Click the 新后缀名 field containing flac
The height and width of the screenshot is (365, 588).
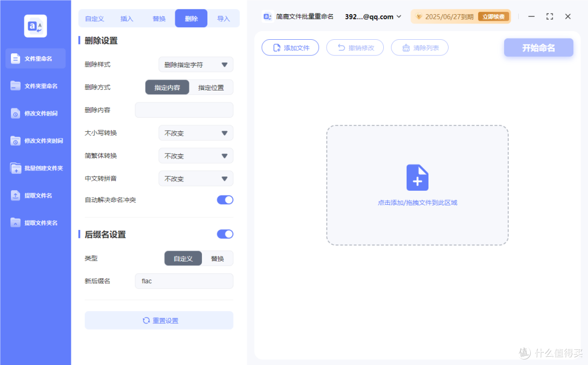[x=184, y=281]
